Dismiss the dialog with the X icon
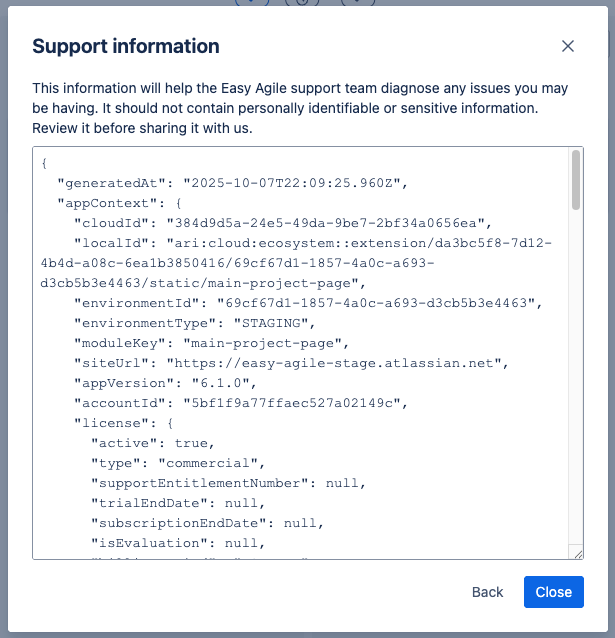The image size is (615, 638). tap(568, 46)
